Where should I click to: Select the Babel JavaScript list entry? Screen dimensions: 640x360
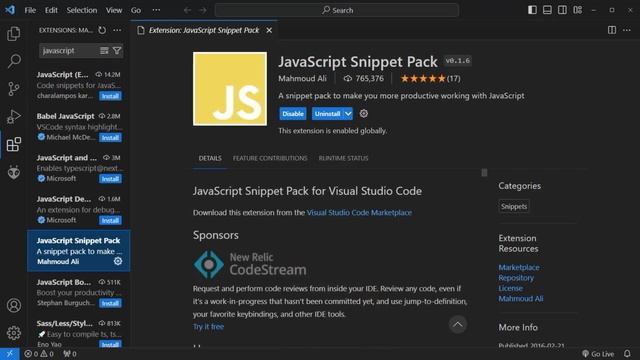click(x=79, y=127)
